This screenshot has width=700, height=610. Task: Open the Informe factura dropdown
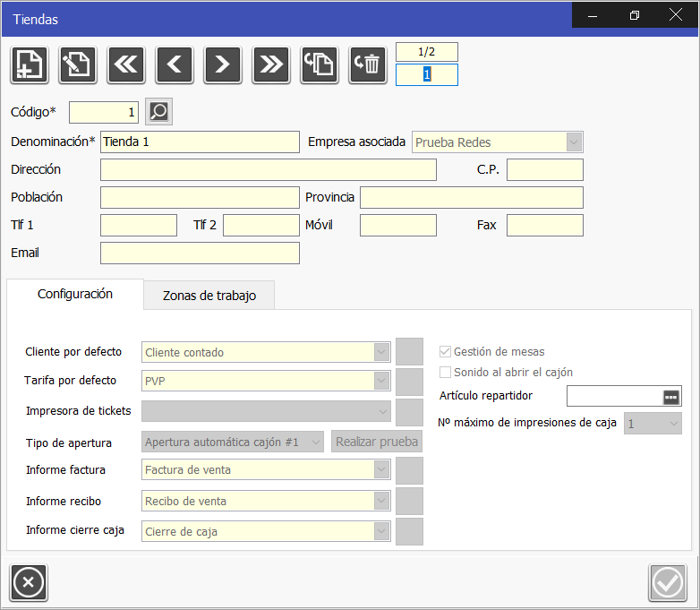[382, 468]
